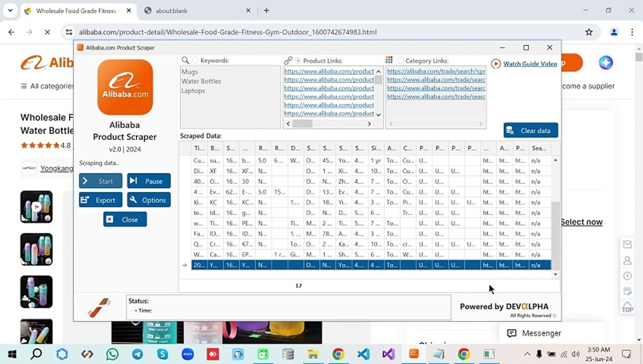Click the browser back arrow
The width and height of the screenshot is (643, 364).
tap(12, 32)
